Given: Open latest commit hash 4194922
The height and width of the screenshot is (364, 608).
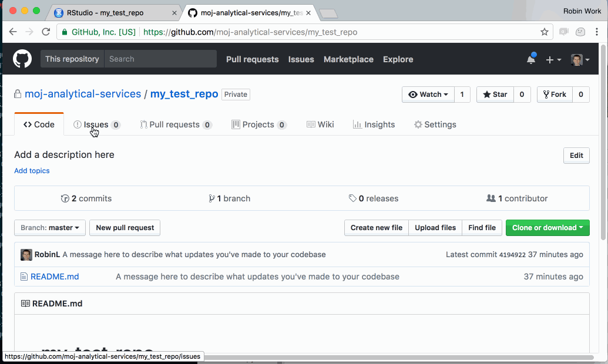Looking at the screenshot, I should coord(512,255).
